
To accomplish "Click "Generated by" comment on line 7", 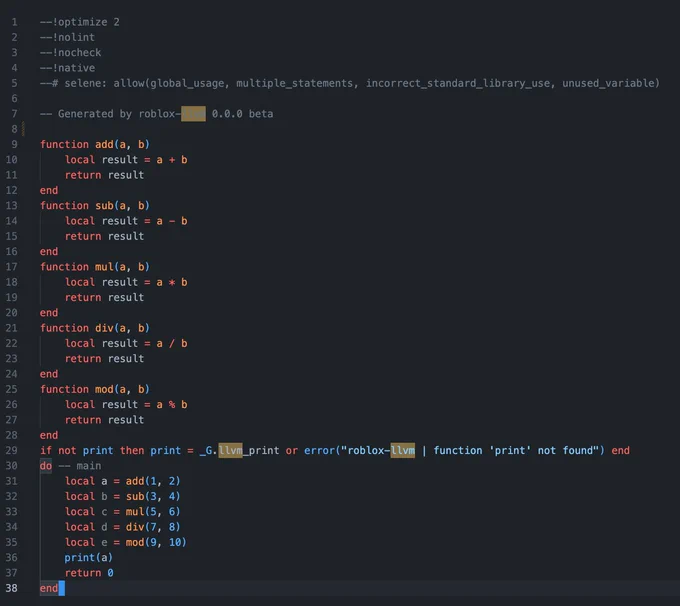I will click(95, 114).
